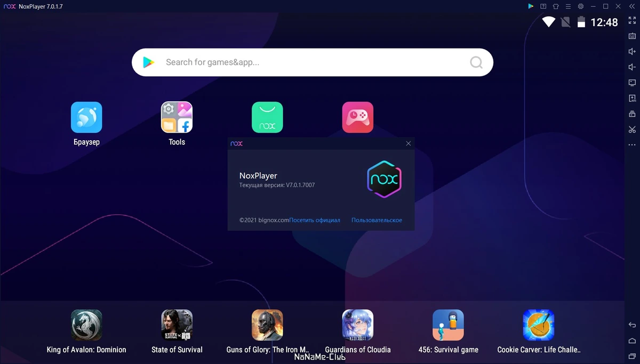The image size is (640, 364).
Task: Open the hamburger system menu
Action: 569,6
